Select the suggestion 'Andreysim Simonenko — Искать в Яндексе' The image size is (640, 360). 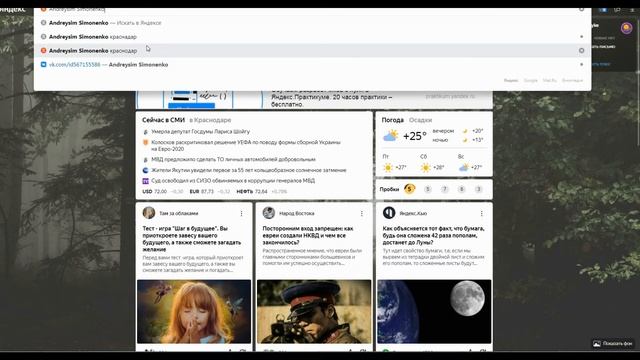tap(312, 23)
